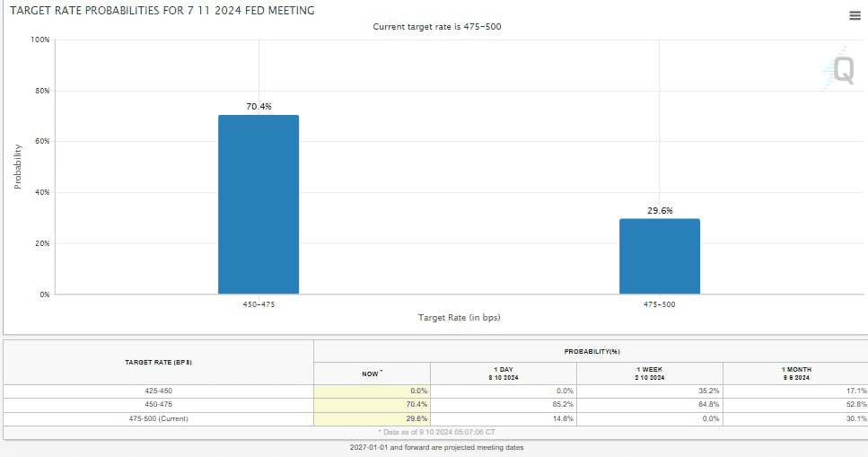
Task: Select the 475-500 probability bar
Action: 660,256
